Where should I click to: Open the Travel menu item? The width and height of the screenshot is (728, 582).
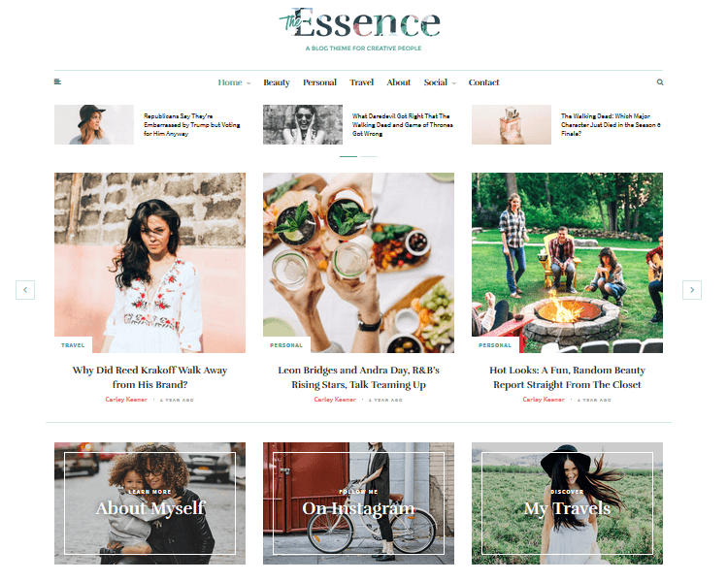click(361, 82)
